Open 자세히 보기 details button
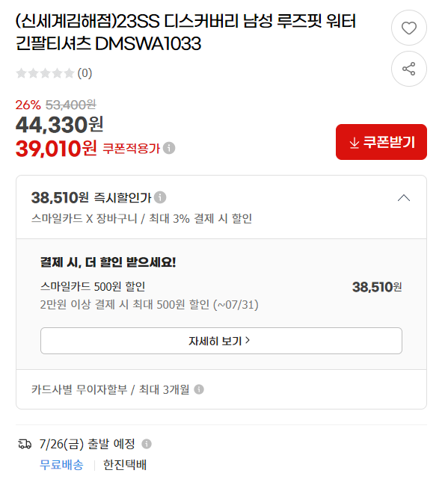 tap(221, 341)
